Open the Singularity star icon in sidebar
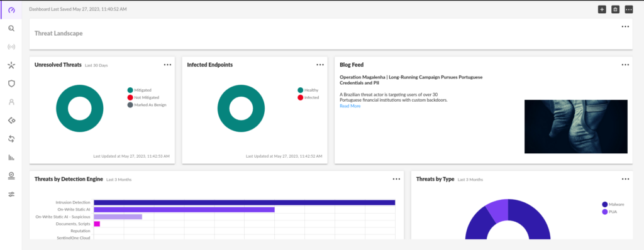This screenshot has width=644, height=250. pyautogui.click(x=11, y=65)
